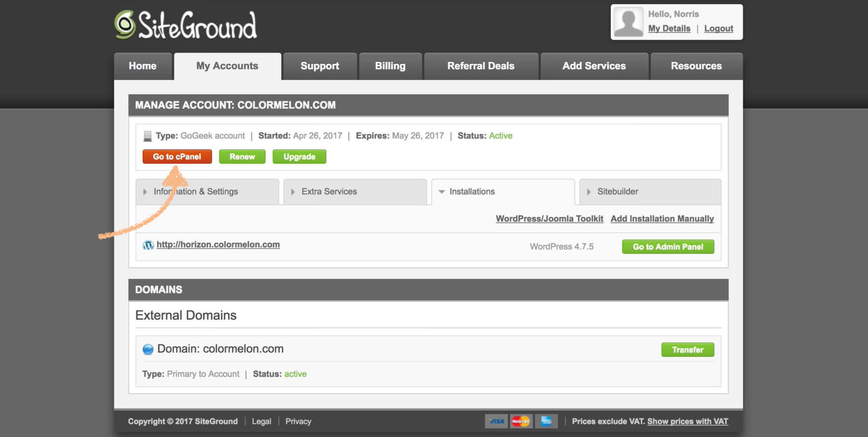Click the green Upgrade button

point(299,157)
